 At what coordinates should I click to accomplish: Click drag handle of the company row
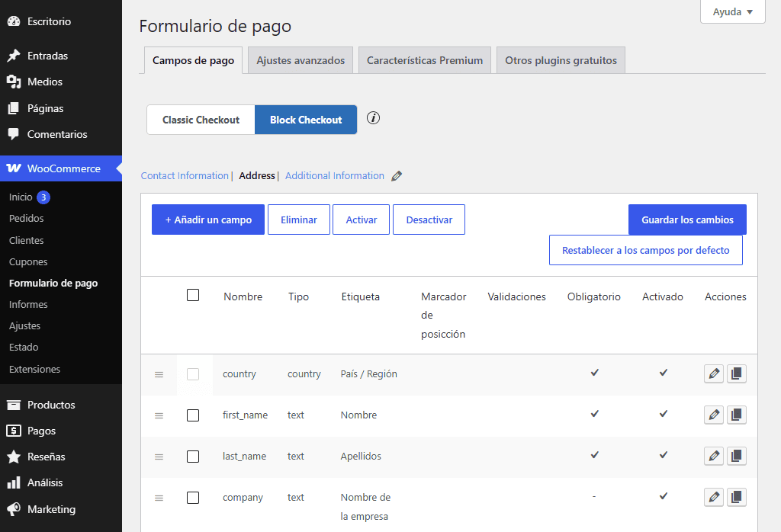159,498
